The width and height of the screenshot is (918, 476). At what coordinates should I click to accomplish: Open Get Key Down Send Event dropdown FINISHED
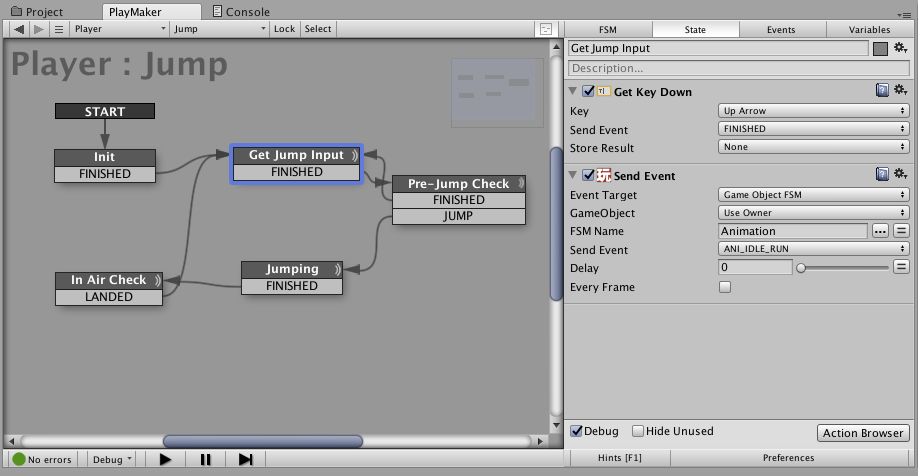coord(814,129)
